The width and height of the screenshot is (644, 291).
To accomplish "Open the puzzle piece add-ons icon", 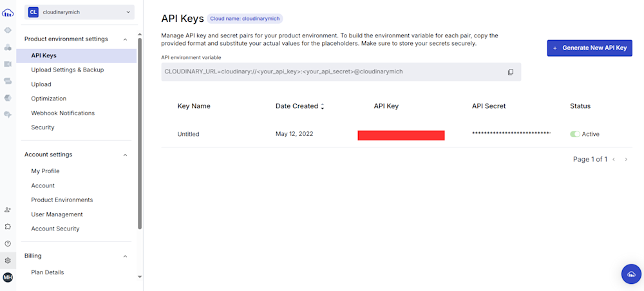I will pos(8,227).
